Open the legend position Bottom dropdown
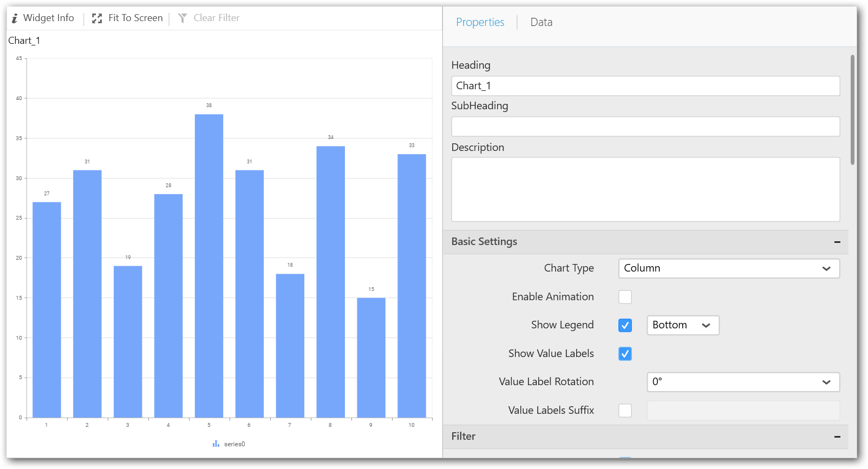This screenshot has height=469, width=868. click(x=682, y=325)
